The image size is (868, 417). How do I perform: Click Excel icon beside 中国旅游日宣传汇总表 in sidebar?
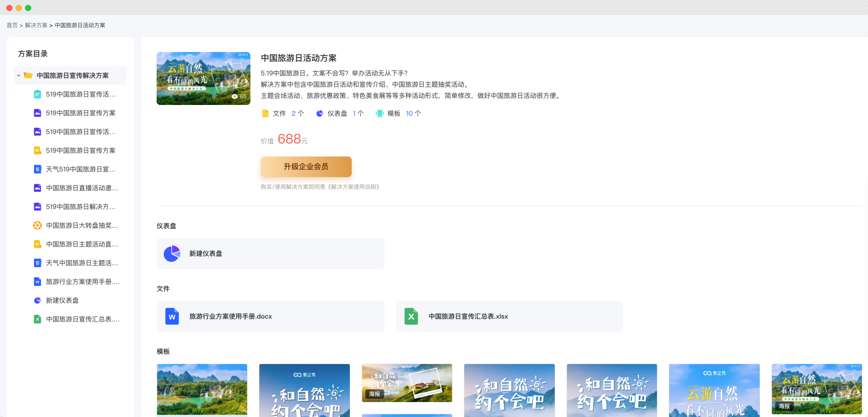38,319
